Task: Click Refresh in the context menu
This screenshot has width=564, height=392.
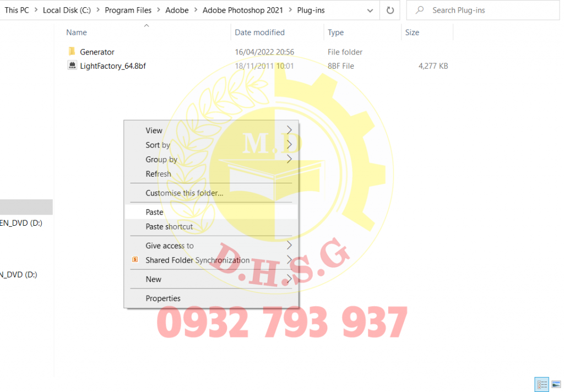Action: (158, 173)
